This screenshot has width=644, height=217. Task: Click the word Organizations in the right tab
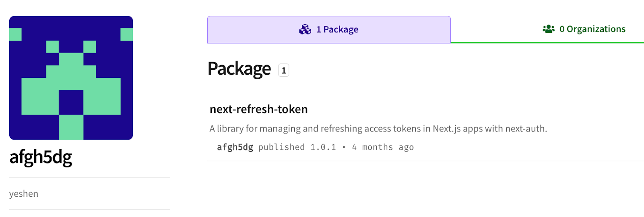pos(596,29)
